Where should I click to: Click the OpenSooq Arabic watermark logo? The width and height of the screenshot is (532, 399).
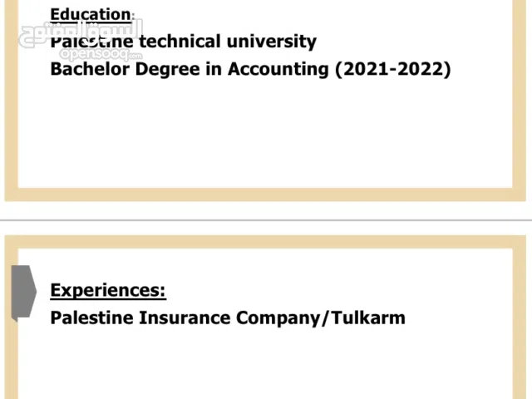81,34
